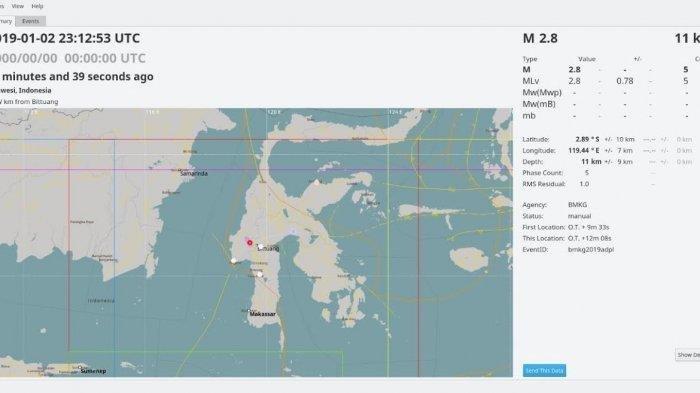Select the white station marker beside Bituang
700x393 pixels.
click(260, 247)
